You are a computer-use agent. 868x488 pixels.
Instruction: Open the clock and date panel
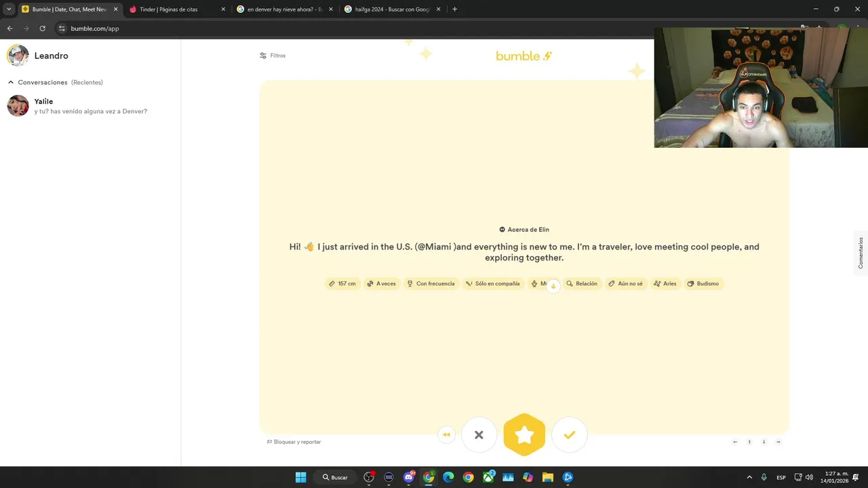click(835, 477)
